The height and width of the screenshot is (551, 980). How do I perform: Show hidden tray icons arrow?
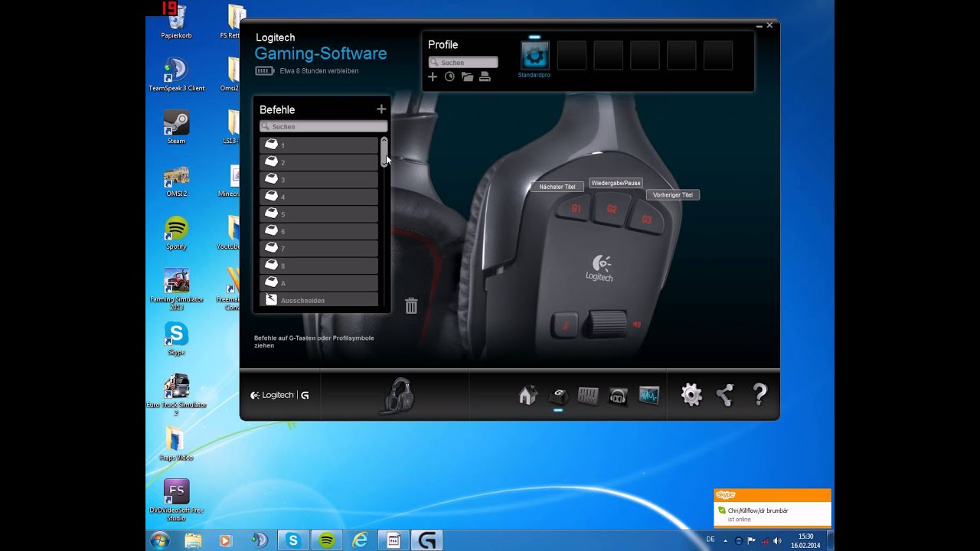point(727,540)
